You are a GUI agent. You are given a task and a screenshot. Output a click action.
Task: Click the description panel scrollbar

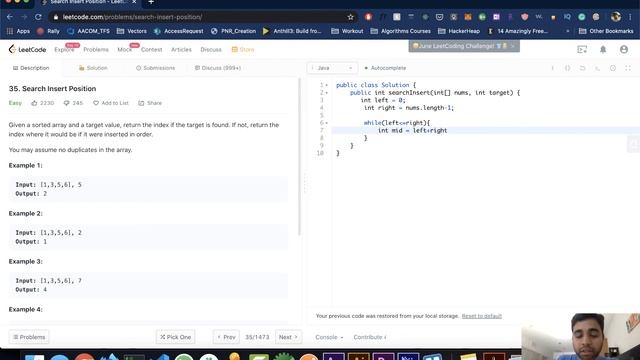[x=300, y=157]
